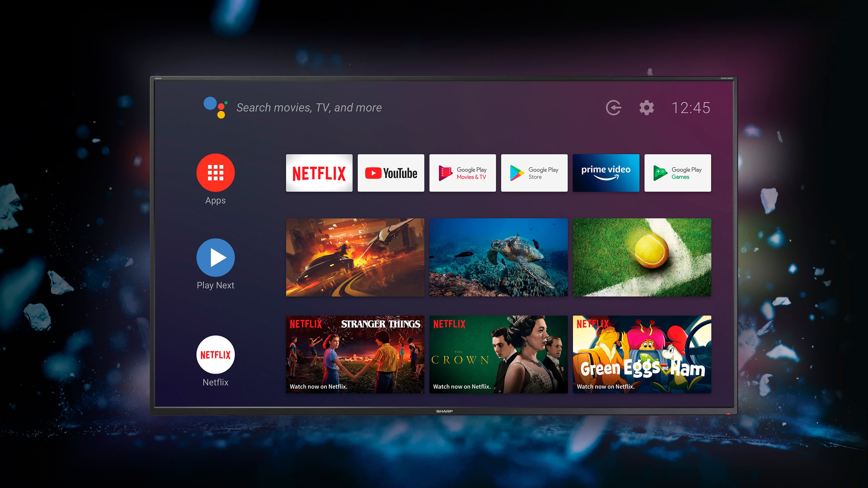Open the Google Play Store tile

[x=534, y=173]
